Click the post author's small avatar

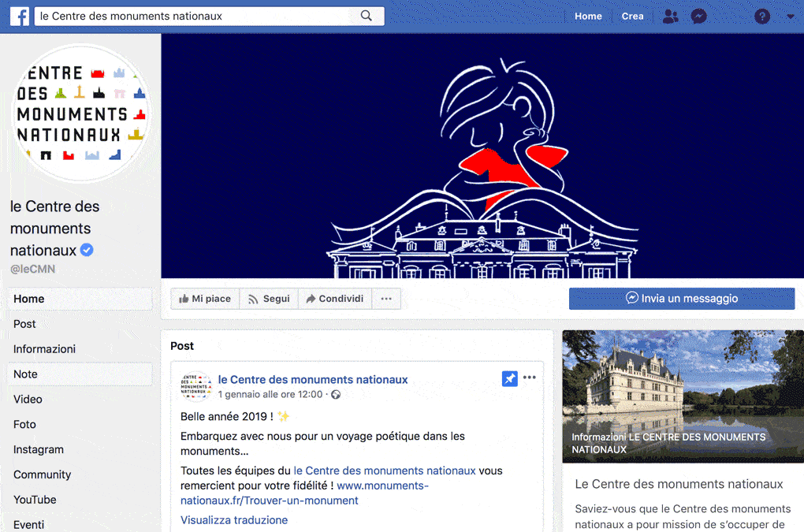pyautogui.click(x=195, y=386)
